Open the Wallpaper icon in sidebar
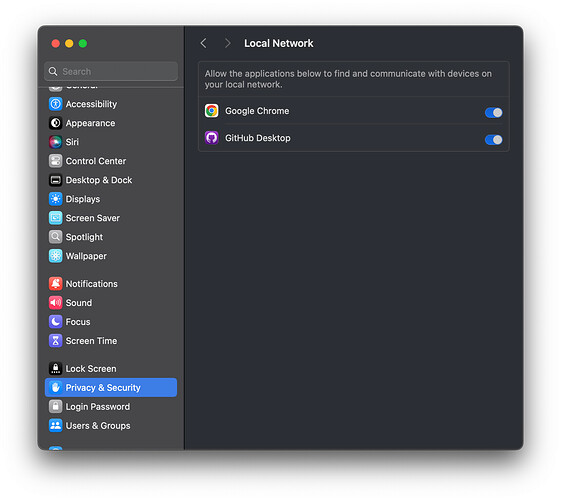 55,256
